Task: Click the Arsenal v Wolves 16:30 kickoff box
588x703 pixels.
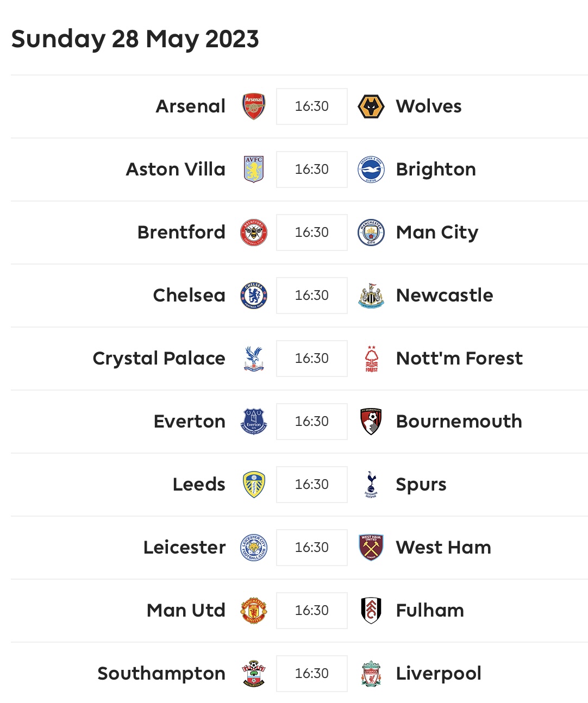Action: tap(312, 106)
